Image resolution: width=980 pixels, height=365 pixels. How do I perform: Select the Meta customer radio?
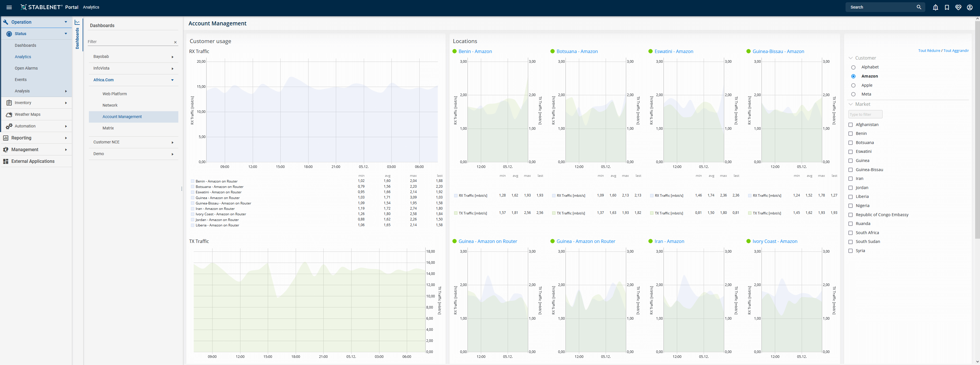853,94
